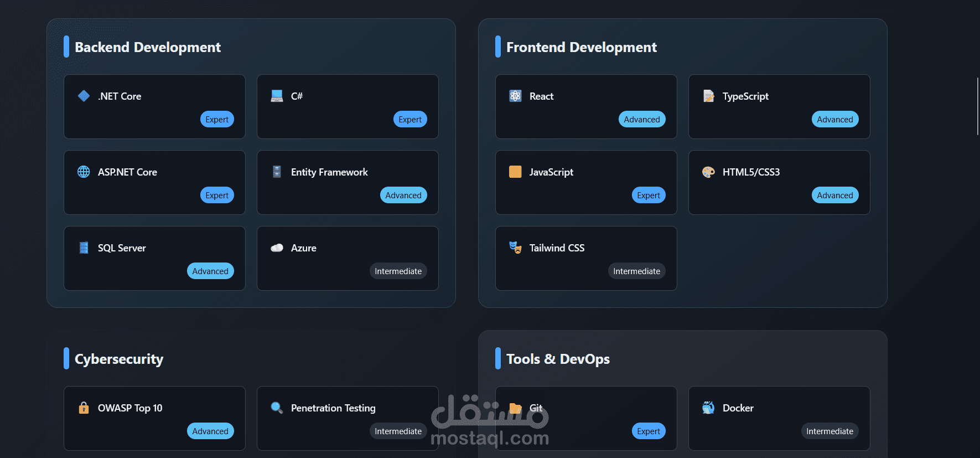
Task: Click the HTML5/CSS3 skill name
Action: click(751, 172)
